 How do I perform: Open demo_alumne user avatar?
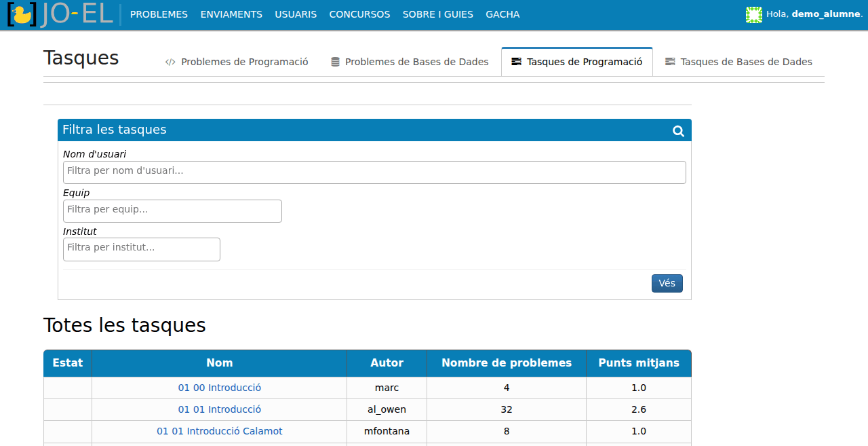[753, 14]
